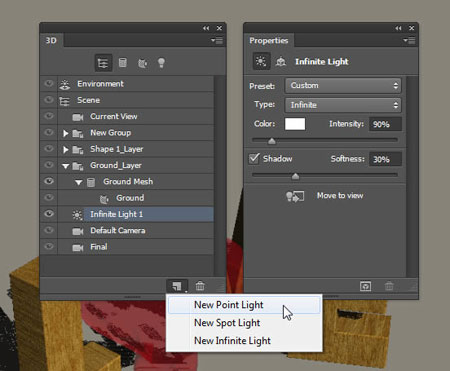Viewport: 450px width, 371px height.
Task: Toggle visibility of Infinite Light 1
Action: click(x=49, y=214)
